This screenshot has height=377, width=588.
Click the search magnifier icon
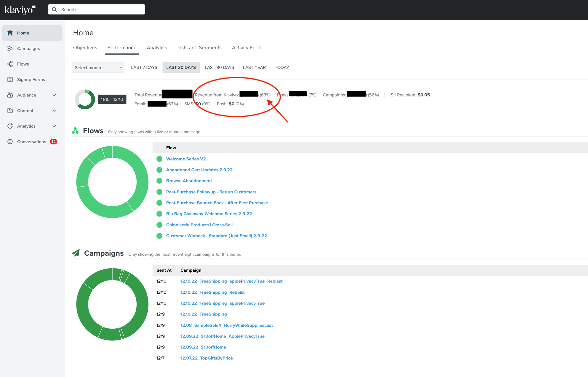(x=55, y=9)
